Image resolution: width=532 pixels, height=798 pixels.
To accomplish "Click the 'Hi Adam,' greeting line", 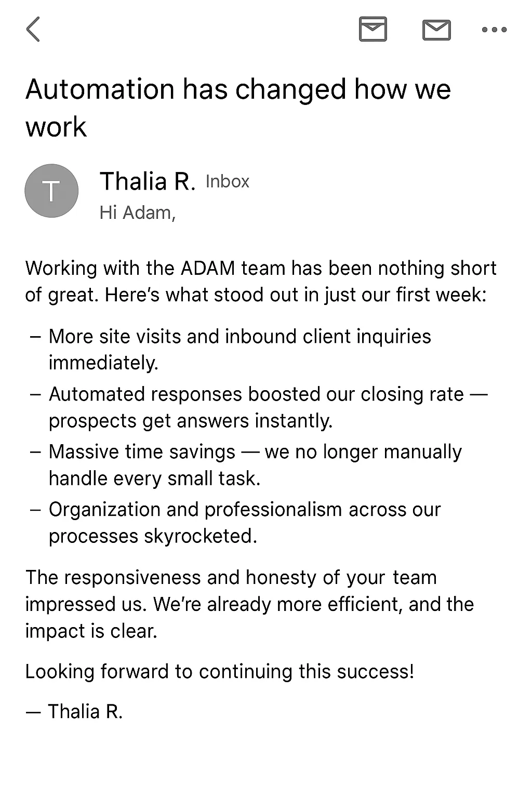I will [x=138, y=213].
